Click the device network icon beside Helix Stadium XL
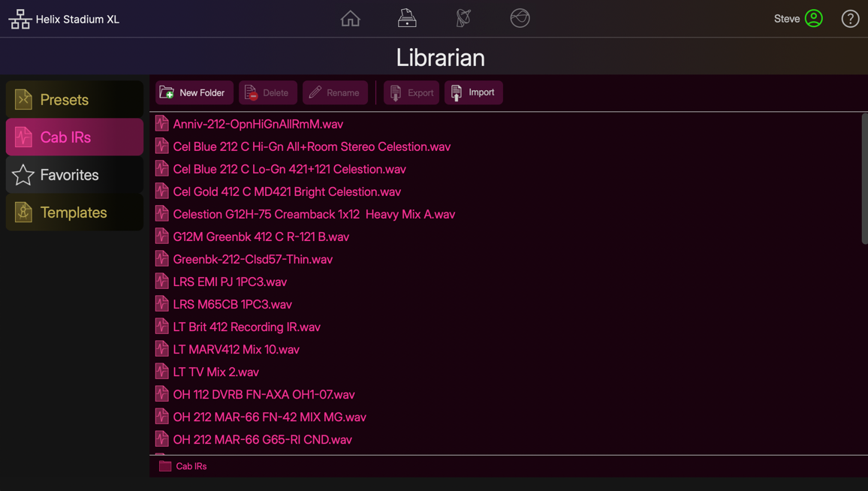Viewport: 868px width, 491px height. [20, 18]
